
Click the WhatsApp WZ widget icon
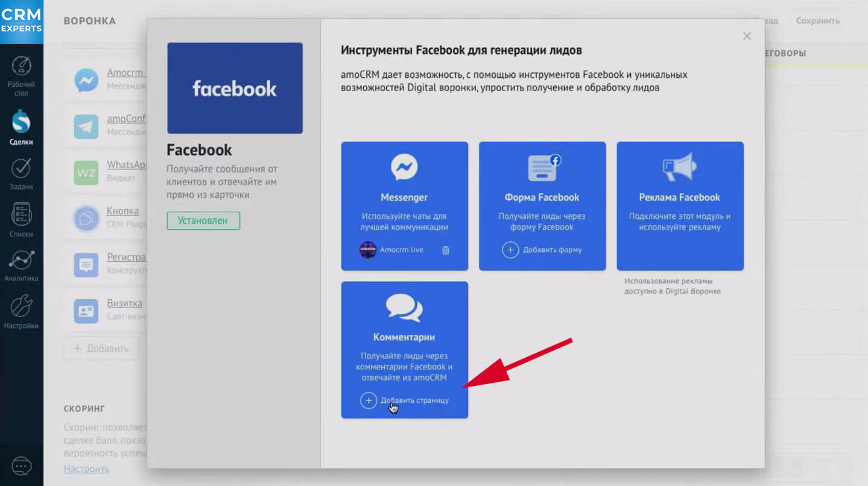point(86,173)
